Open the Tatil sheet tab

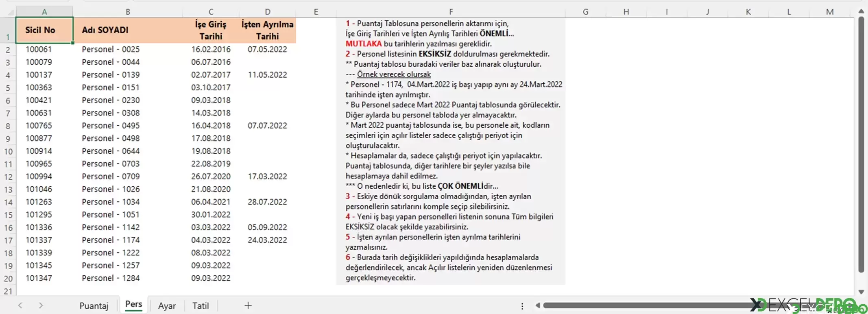201,306
